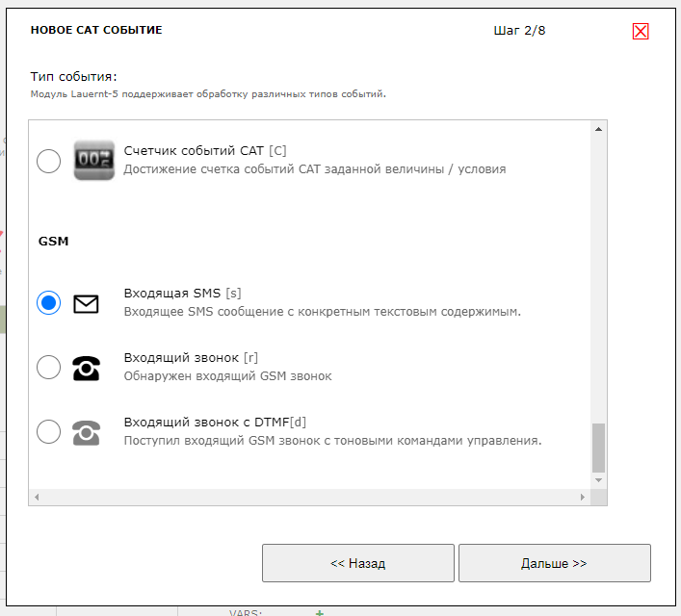Click the incoming SMS envelope icon
Image resolution: width=681 pixels, height=616 pixels.
(87, 304)
